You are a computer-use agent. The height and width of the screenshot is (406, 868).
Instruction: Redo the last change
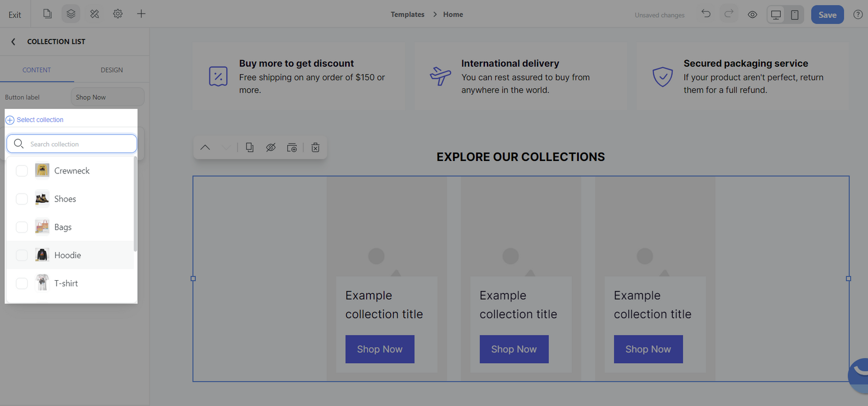pos(729,14)
